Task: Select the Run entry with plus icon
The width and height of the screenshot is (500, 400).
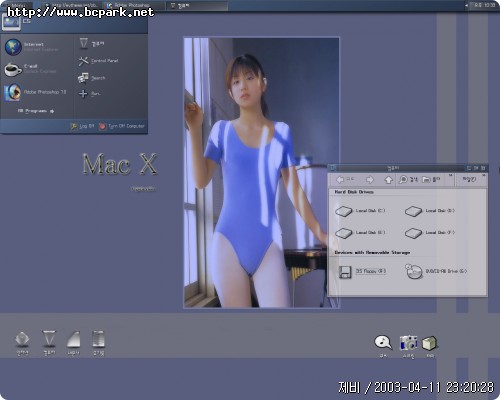Action: (x=89, y=94)
